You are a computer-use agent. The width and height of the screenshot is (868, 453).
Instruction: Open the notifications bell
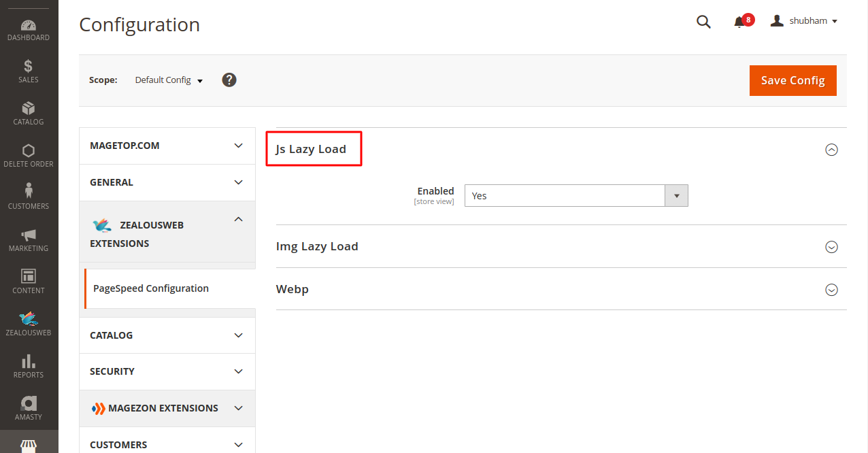(x=739, y=22)
